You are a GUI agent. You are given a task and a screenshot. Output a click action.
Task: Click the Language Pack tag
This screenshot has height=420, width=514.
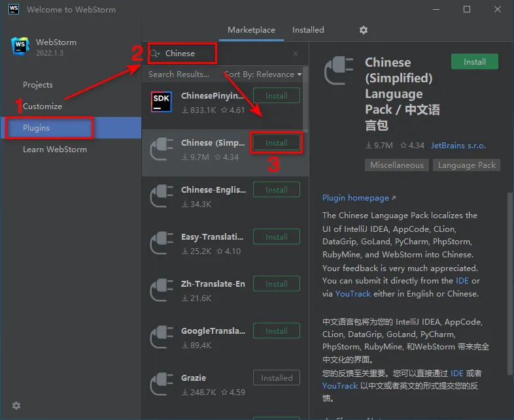coord(467,165)
